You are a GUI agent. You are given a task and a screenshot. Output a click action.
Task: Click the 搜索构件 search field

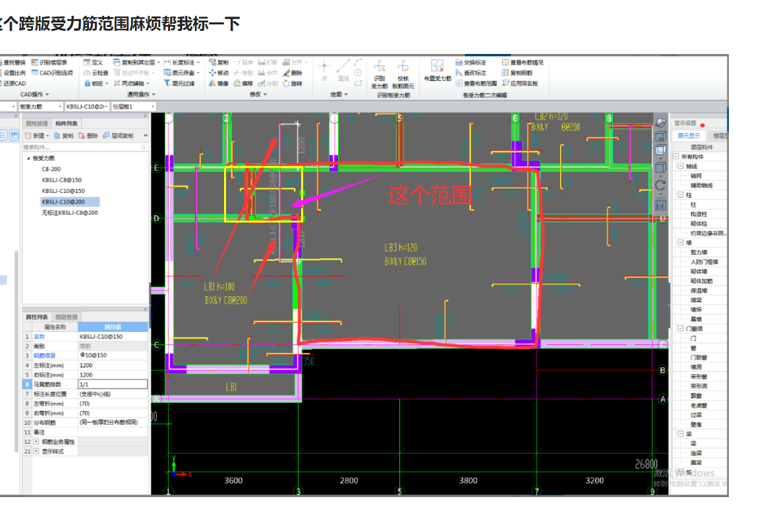[x=84, y=147]
